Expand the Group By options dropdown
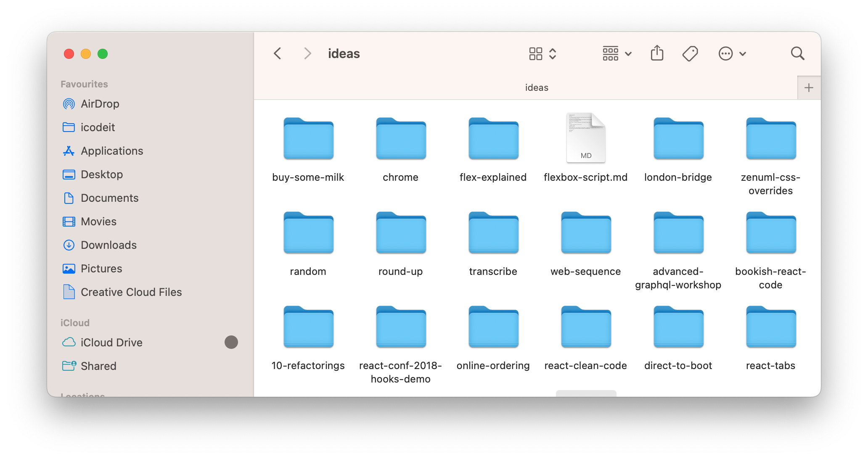 [617, 53]
